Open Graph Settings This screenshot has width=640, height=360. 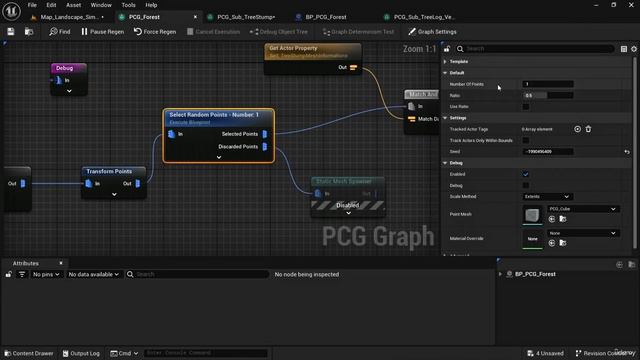(432, 31)
